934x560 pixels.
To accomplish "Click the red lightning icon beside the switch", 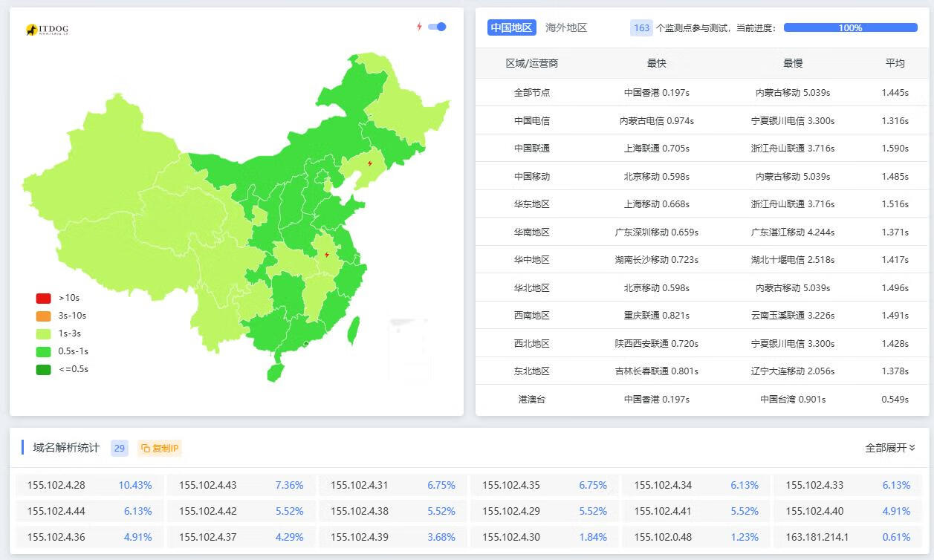I will [x=419, y=27].
